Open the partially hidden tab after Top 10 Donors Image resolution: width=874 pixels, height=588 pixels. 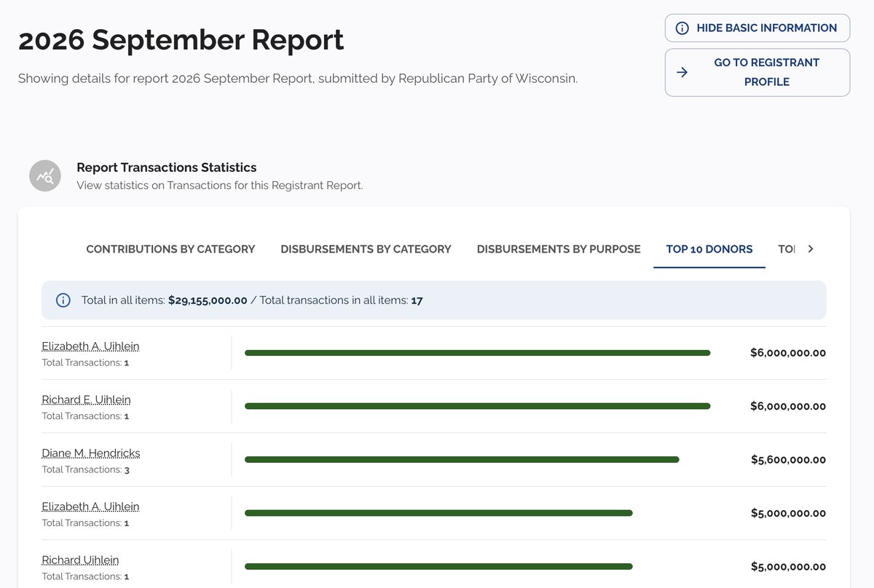(786, 249)
